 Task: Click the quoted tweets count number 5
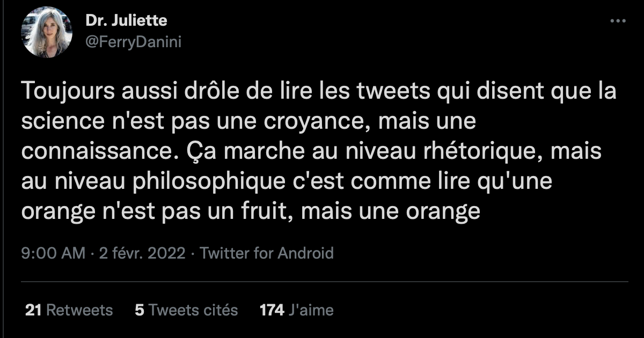tap(140, 310)
